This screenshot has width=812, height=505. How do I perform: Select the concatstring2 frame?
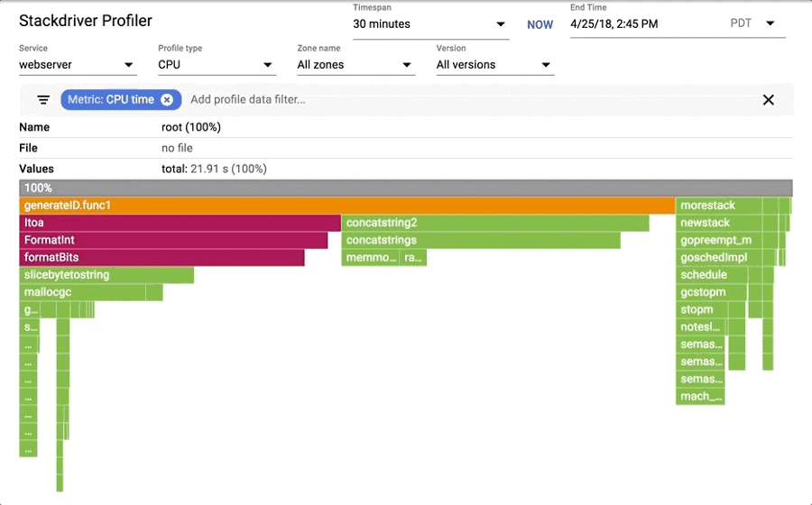pos(495,223)
